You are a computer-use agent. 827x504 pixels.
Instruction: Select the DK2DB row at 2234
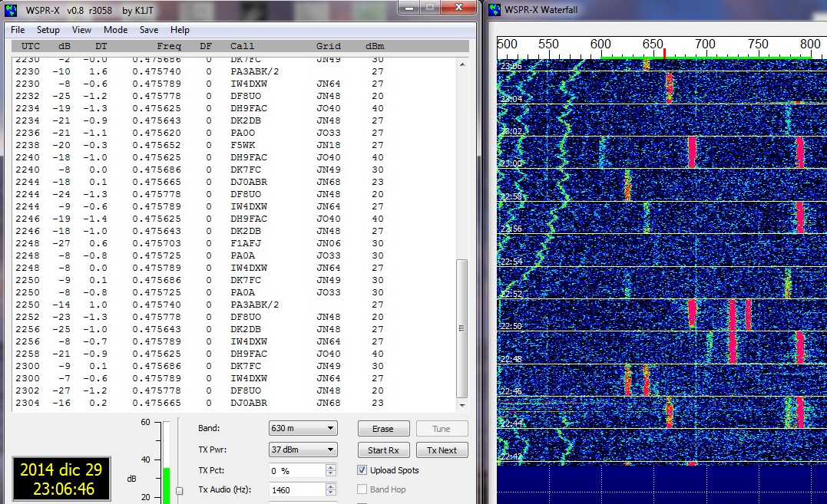[x=235, y=120]
